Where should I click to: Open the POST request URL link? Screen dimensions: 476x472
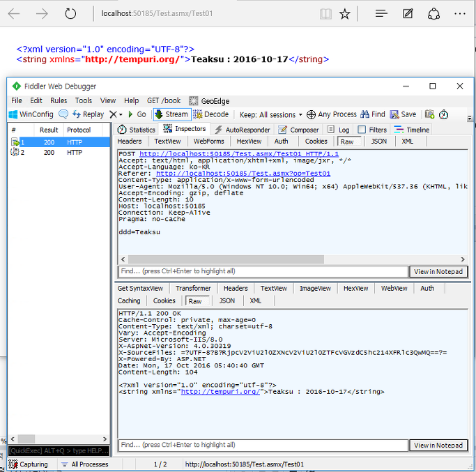tap(239, 154)
